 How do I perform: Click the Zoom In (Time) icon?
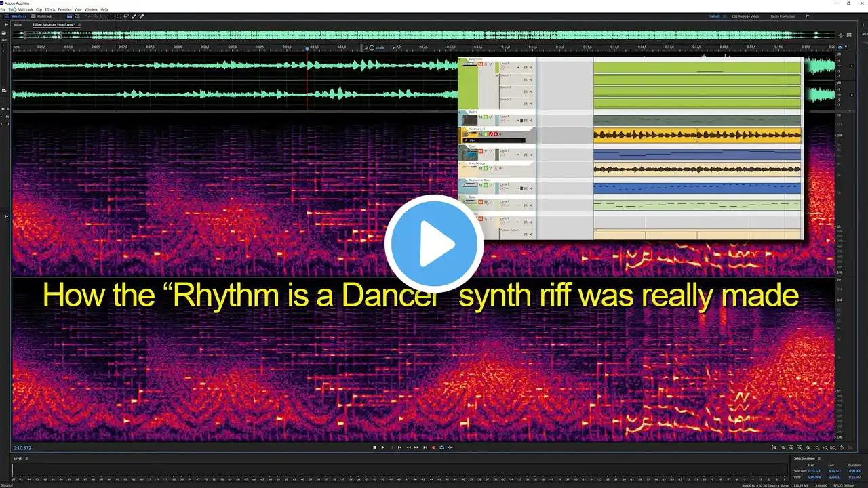tap(791, 447)
